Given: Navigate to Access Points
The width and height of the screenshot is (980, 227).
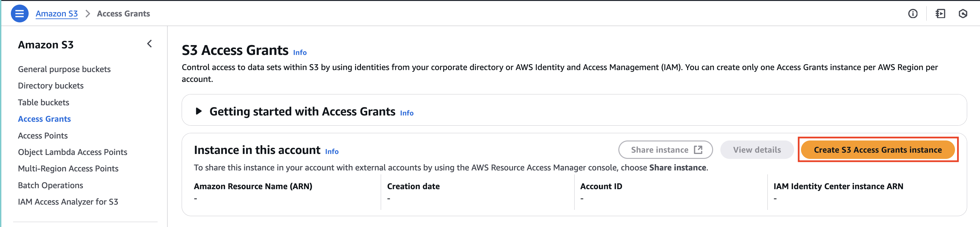Looking at the screenshot, I should (42, 136).
